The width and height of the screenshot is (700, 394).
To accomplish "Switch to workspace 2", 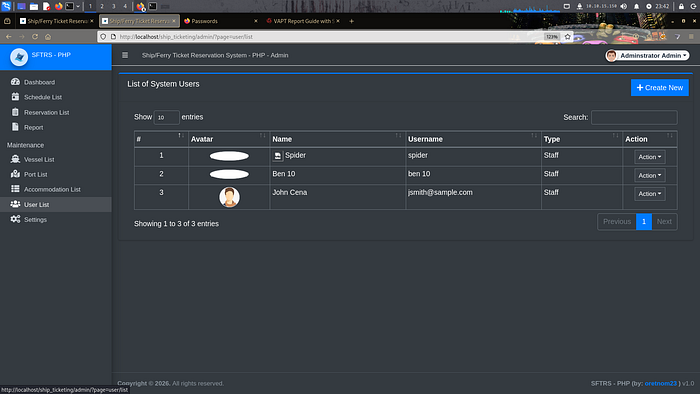I will pyautogui.click(x=102, y=6).
